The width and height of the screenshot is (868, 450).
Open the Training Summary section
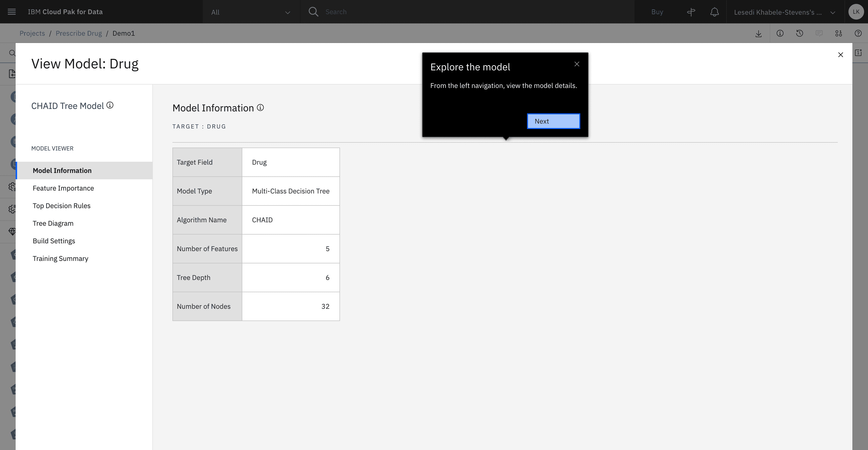click(60, 258)
